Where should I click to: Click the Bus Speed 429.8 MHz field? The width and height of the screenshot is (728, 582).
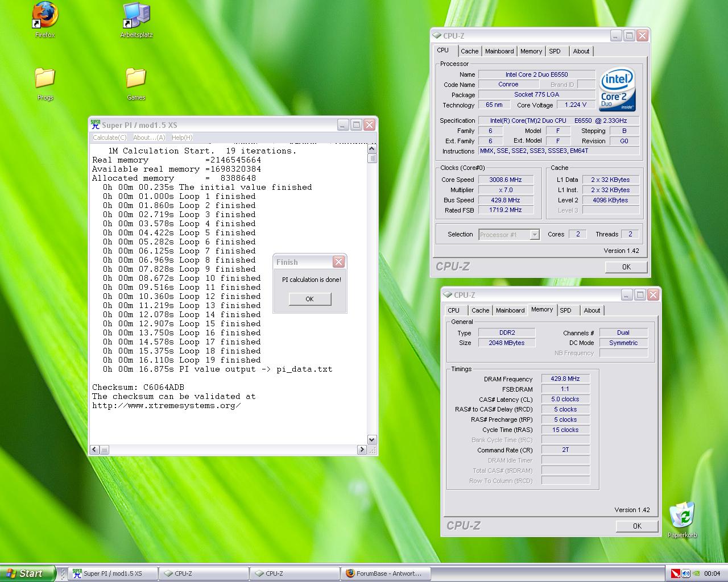(x=506, y=200)
